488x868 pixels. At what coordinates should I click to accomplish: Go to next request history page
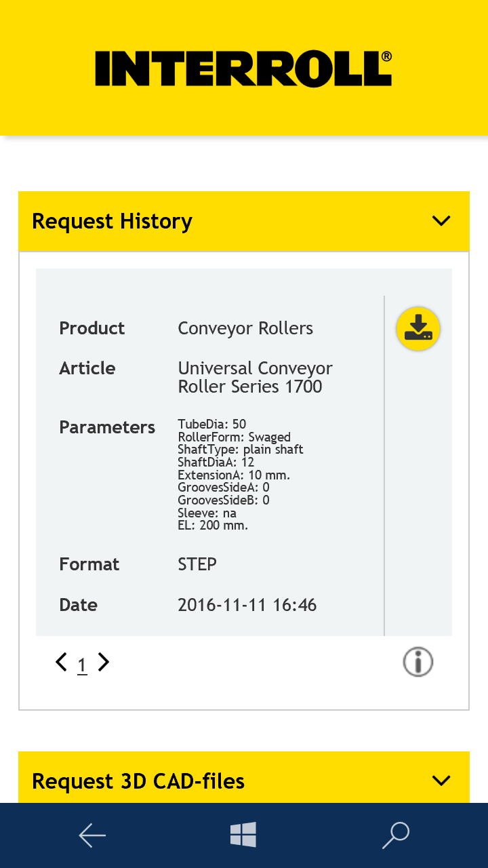103,662
